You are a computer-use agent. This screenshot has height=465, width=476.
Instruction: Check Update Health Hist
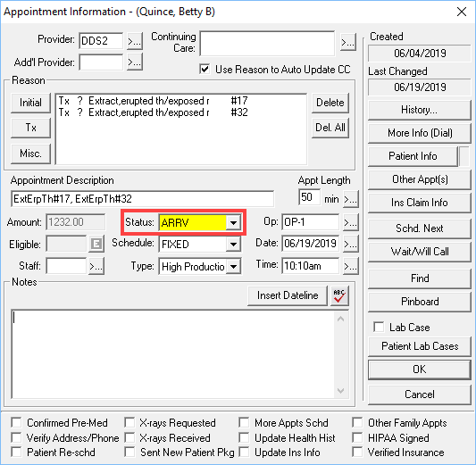244,437
